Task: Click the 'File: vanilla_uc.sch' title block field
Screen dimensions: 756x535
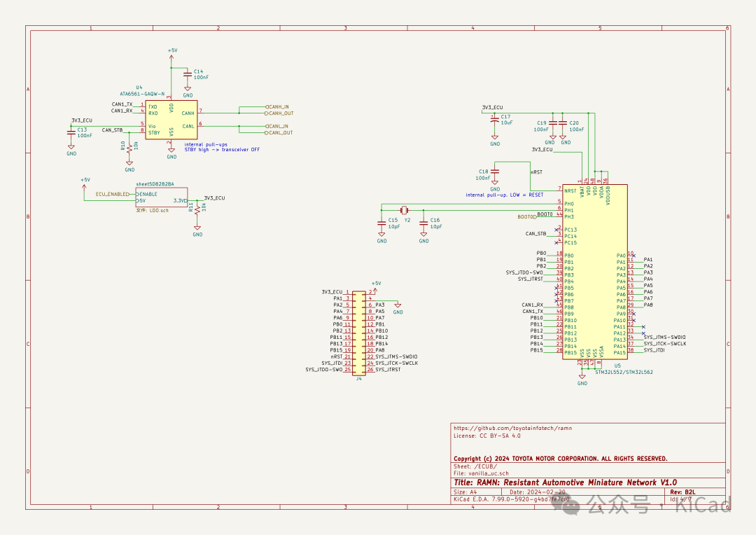Action: point(481,473)
